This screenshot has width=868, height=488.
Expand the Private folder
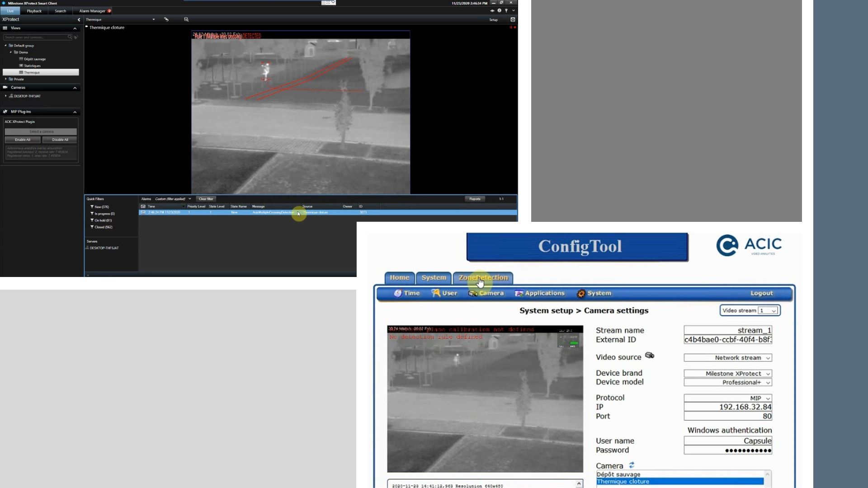(x=6, y=79)
